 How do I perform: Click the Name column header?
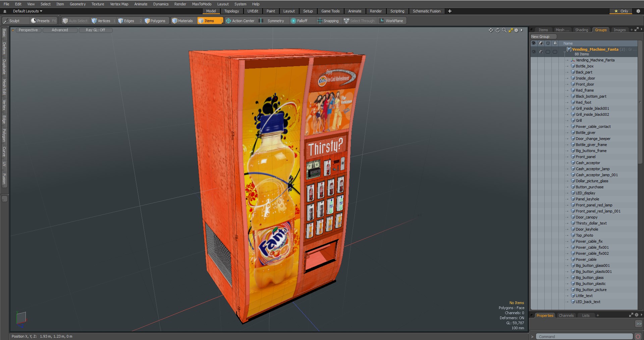tap(568, 43)
